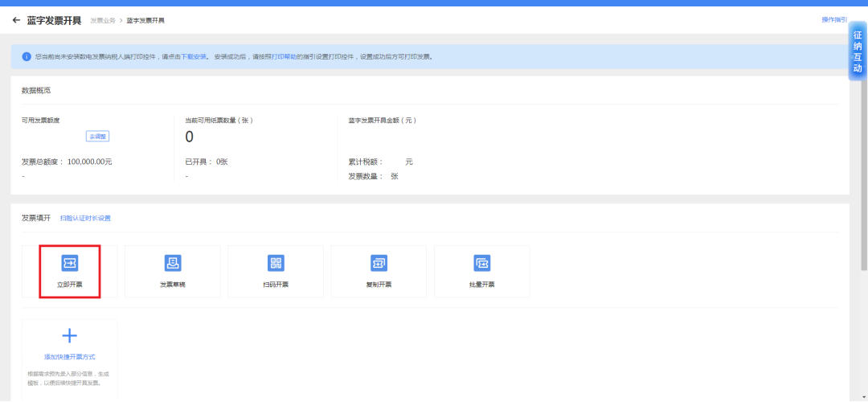Click the 发票草稿 label
Viewport: 868px width, 402px height.
click(x=173, y=285)
